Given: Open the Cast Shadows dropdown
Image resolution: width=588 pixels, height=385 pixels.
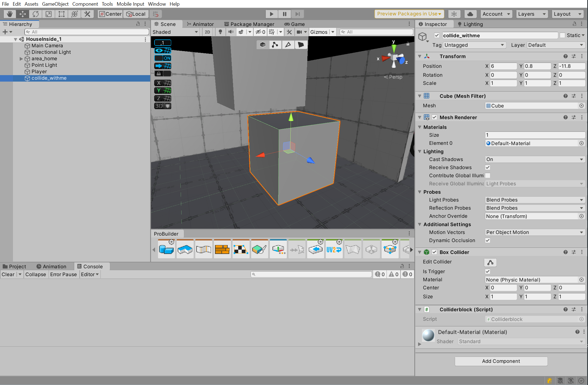Looking at the screenshot, I should (x=535, y=159).
